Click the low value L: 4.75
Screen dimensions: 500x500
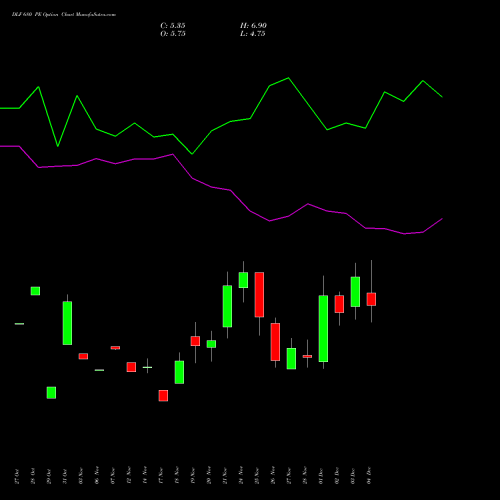pyautogui.click(x=253, y=34)
